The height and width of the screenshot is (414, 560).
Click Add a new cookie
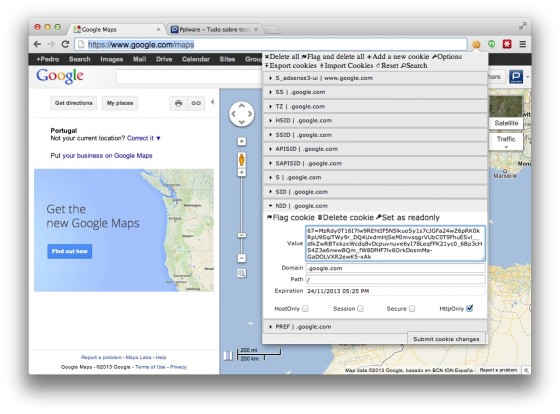[x=398, y=56]
